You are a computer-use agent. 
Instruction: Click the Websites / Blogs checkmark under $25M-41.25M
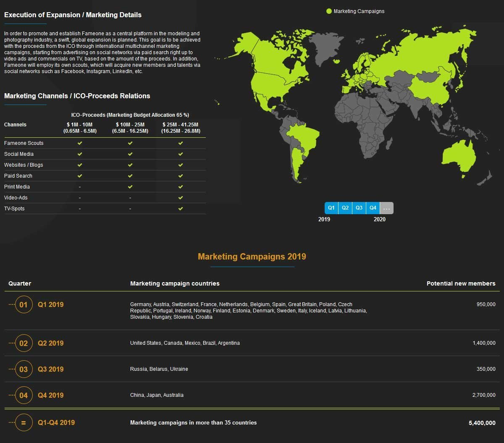181,165
